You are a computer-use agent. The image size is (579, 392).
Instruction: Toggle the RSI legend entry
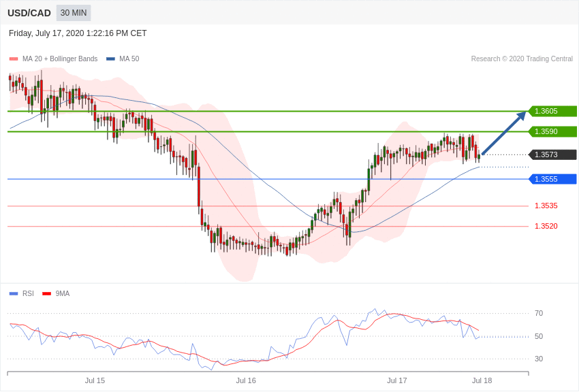(21, 293)
